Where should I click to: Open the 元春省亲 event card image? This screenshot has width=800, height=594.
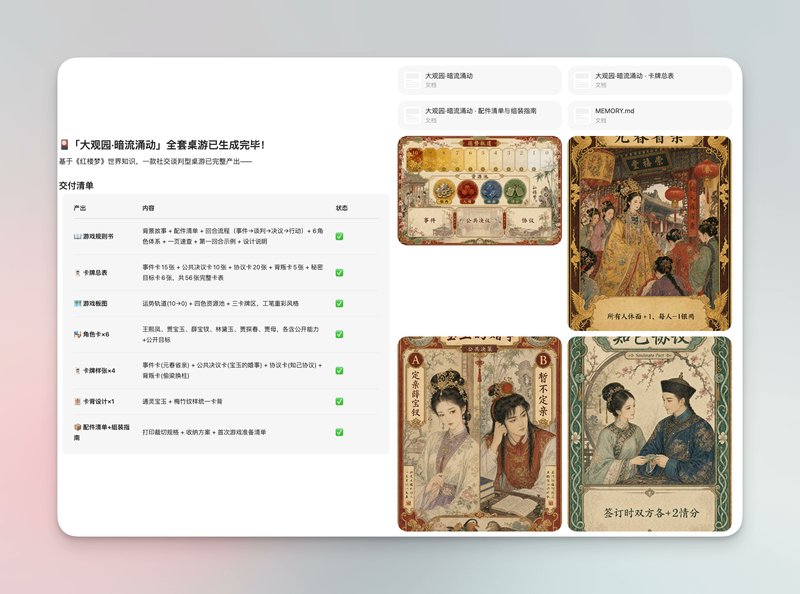click(x=649, y=233)
